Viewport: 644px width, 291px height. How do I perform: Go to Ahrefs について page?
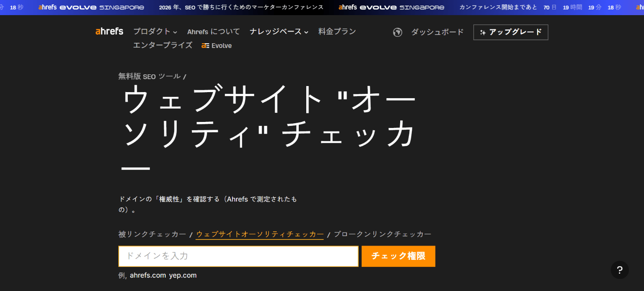coord(213,32)
